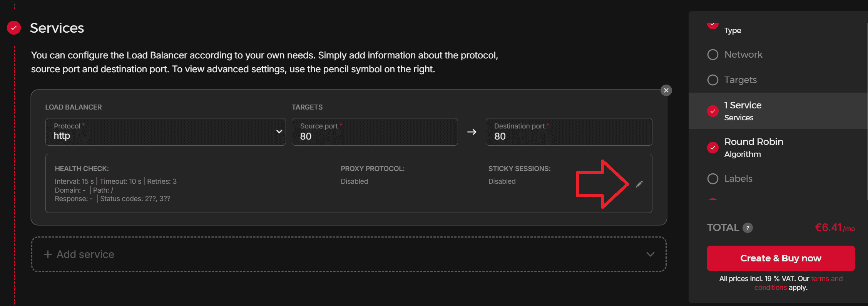868x306 pixels.
Task: Open the terms and conditions link
Action: click(826, 279)
